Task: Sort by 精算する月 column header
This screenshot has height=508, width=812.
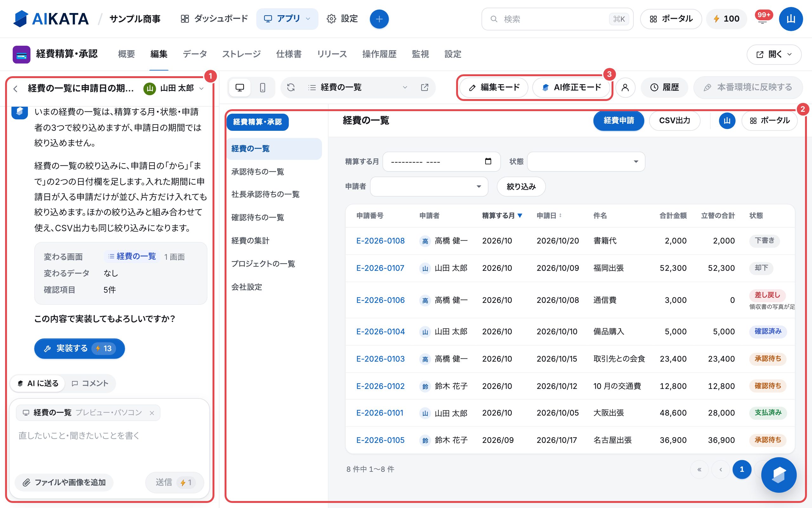Action: 502,216
